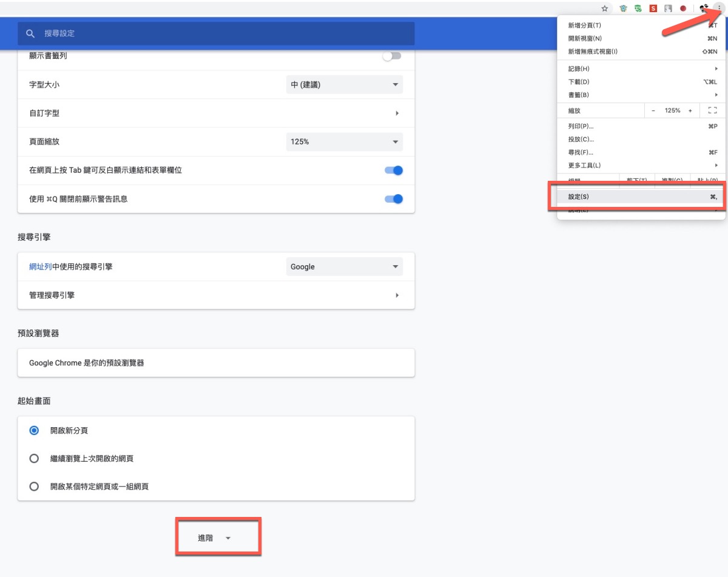Click text Google Chrome 是你的預設瀏覽器
728x577 pixels.
87,363
